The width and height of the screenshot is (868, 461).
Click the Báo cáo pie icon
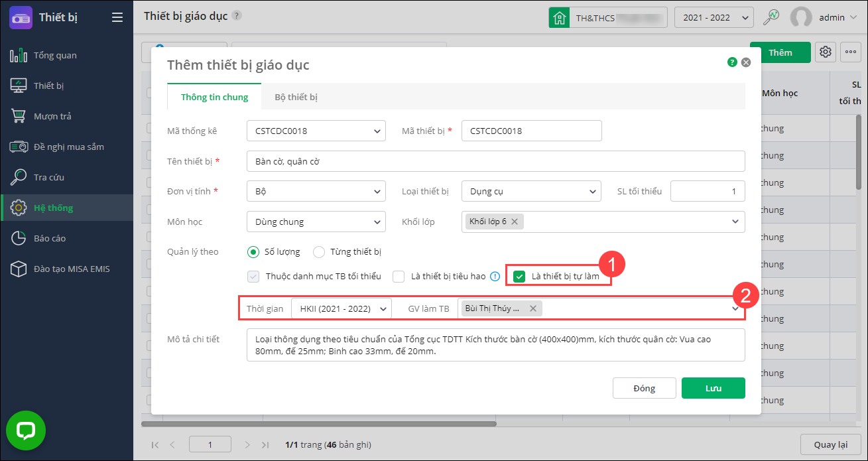19,238
